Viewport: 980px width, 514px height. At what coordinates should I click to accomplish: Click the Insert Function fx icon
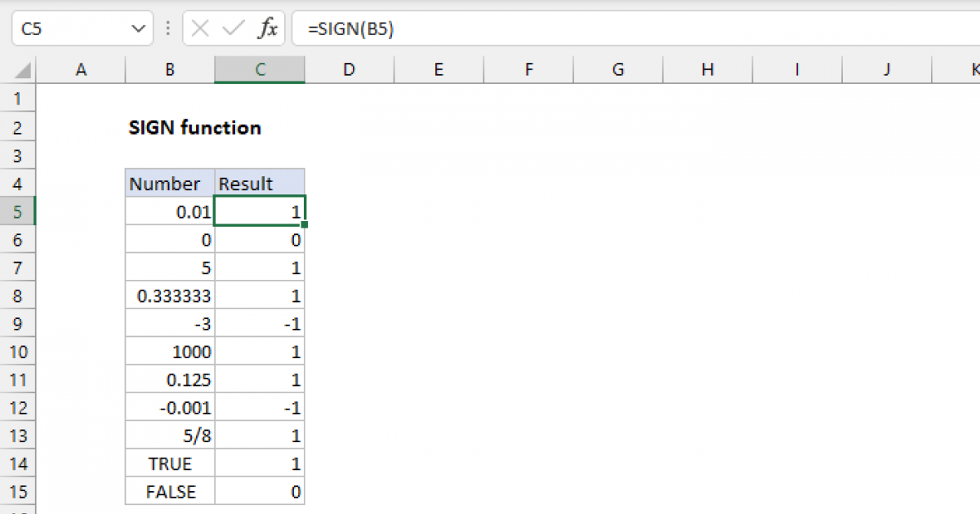[x=267, y=29]
